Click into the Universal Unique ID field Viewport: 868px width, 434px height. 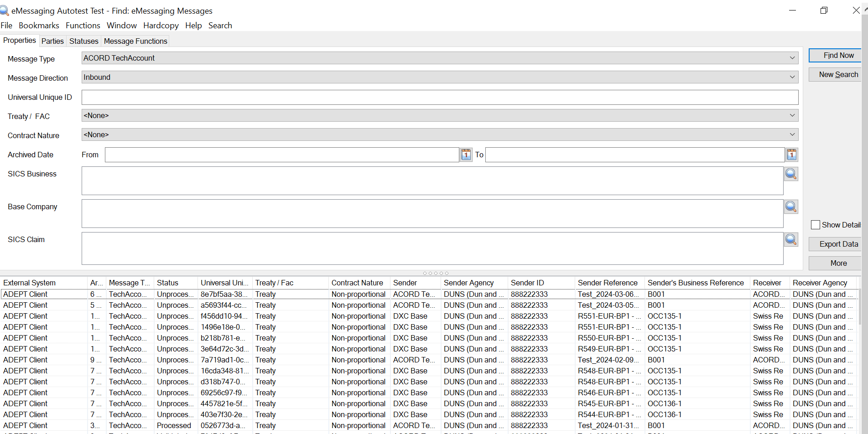tap(439, 97)
